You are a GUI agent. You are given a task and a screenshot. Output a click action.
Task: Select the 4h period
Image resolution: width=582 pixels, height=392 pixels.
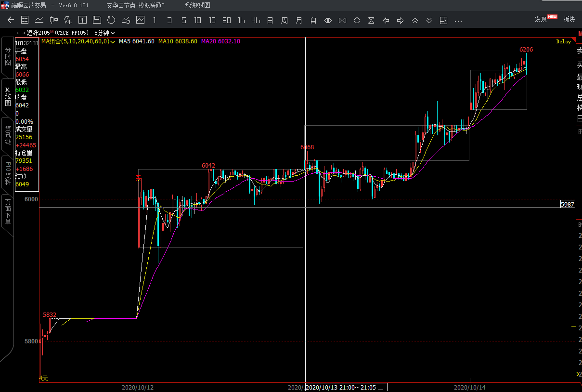point(256,20)
